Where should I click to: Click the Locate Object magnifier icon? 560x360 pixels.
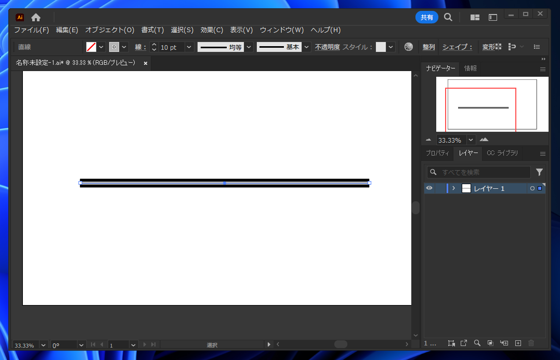point(477,343)
